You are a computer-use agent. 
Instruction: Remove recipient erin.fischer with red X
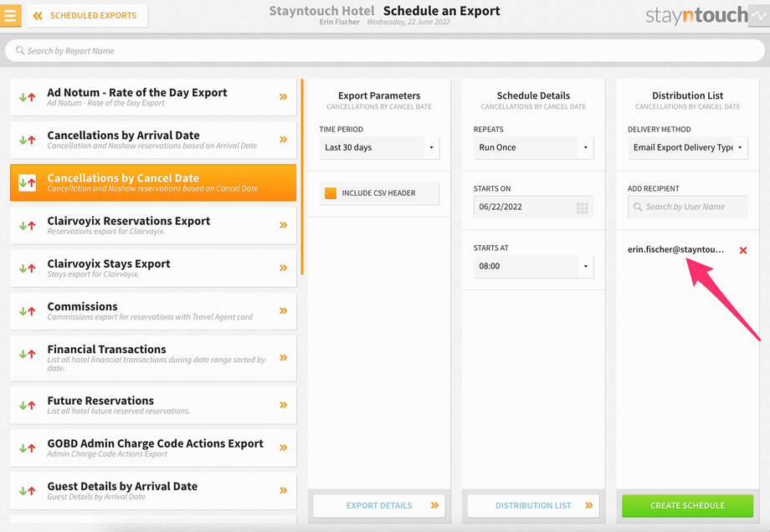coord(743,250)
